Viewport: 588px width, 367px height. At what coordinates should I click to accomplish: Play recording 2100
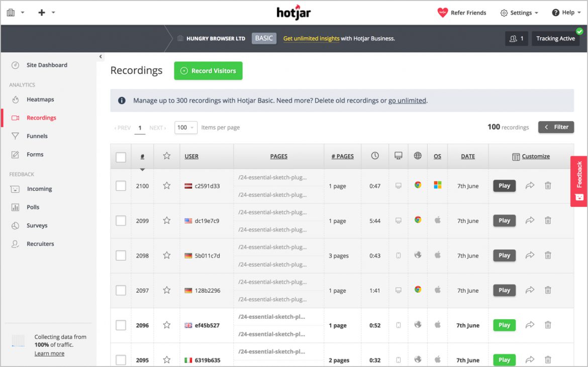(x=505, y=186)
